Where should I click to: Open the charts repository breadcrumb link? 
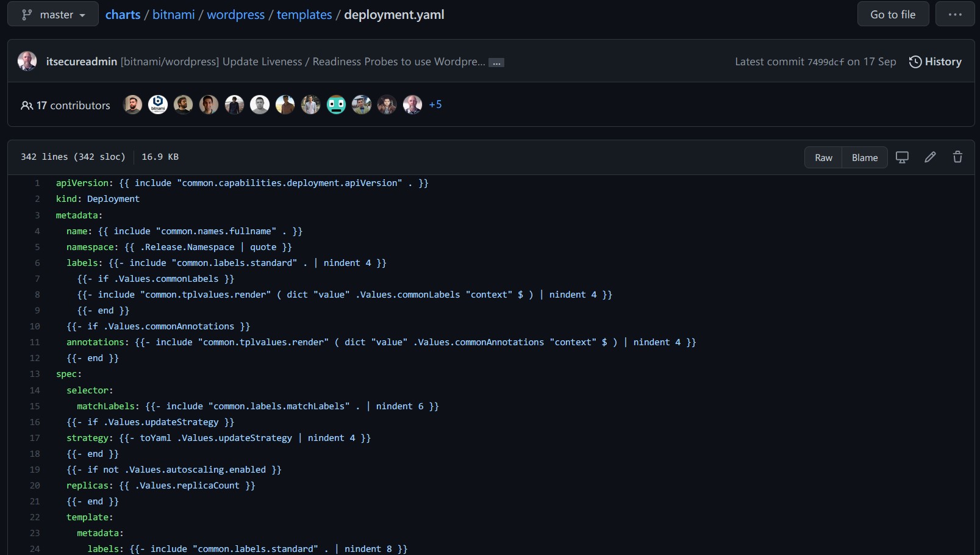[123, 15]
